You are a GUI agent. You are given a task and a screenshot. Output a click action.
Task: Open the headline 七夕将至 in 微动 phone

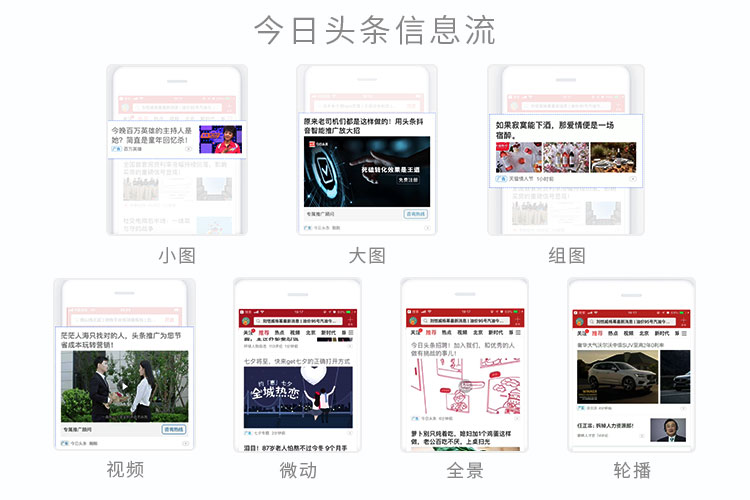[x=297, y=361]
